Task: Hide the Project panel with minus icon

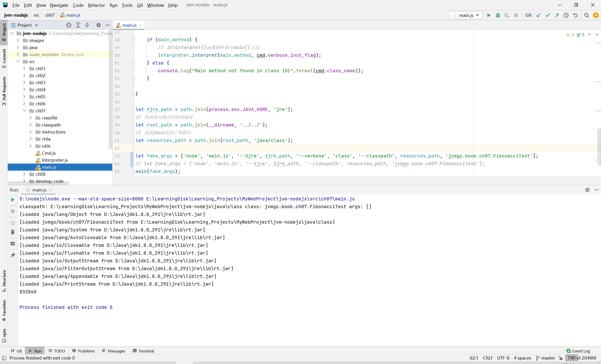Action: [108, 25]
